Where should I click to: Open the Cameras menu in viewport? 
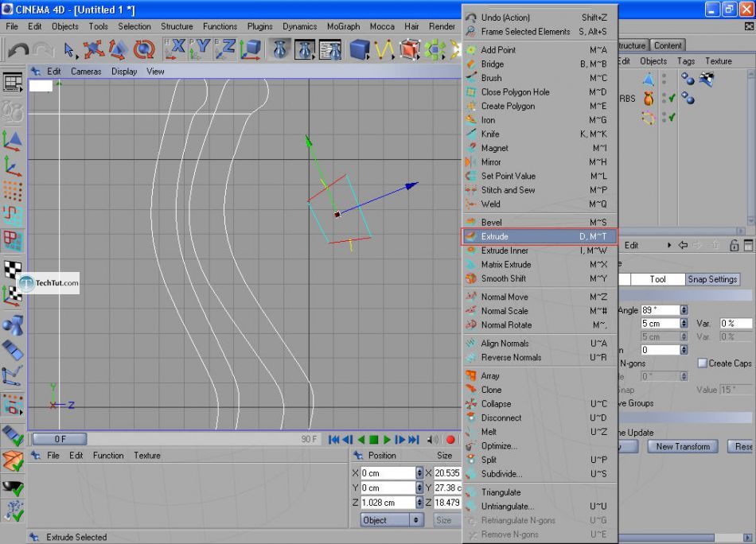(x=86, y=72)
